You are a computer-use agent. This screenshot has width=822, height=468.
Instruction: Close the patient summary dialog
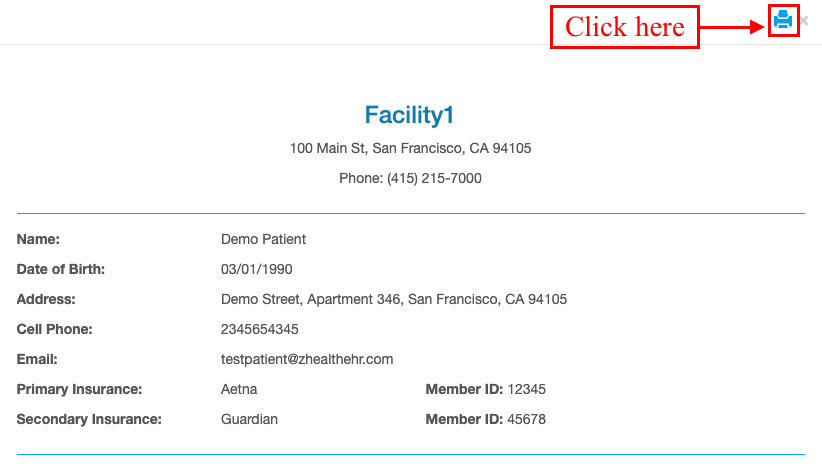(x=804, y=21)
